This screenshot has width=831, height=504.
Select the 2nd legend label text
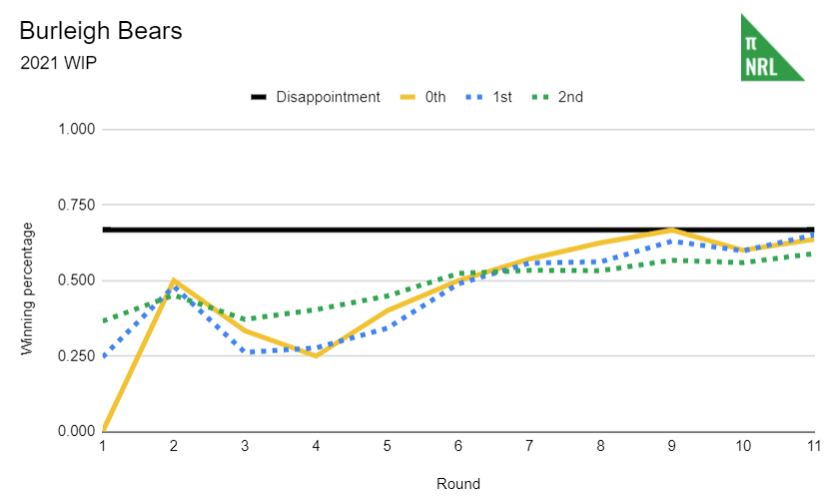pyautogui.click(x=570, y=98)
